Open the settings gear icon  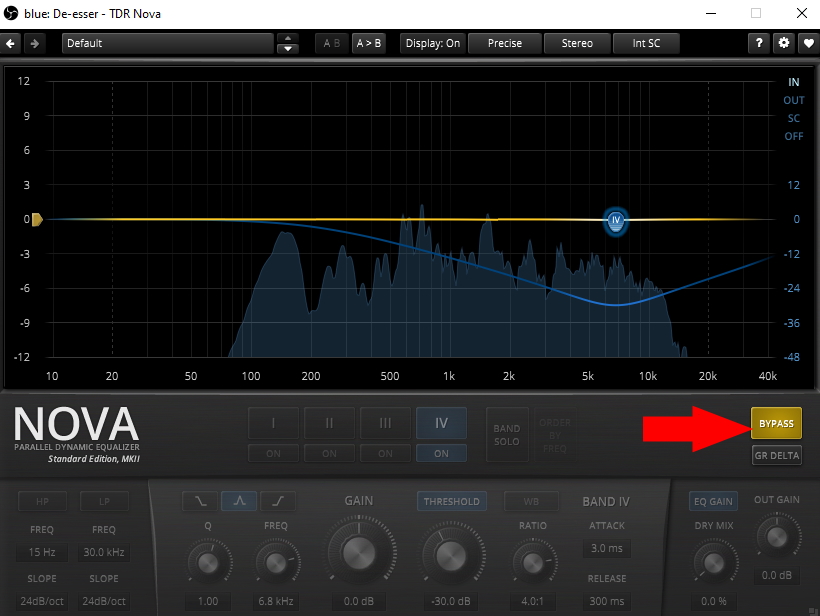(x=784, y=43)
